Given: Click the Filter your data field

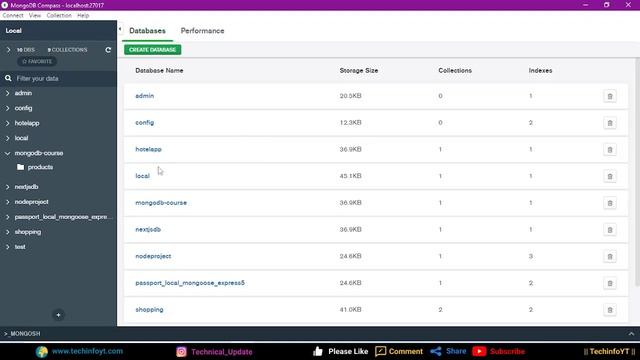Looking at the screenshot, I should coord(58,78).
